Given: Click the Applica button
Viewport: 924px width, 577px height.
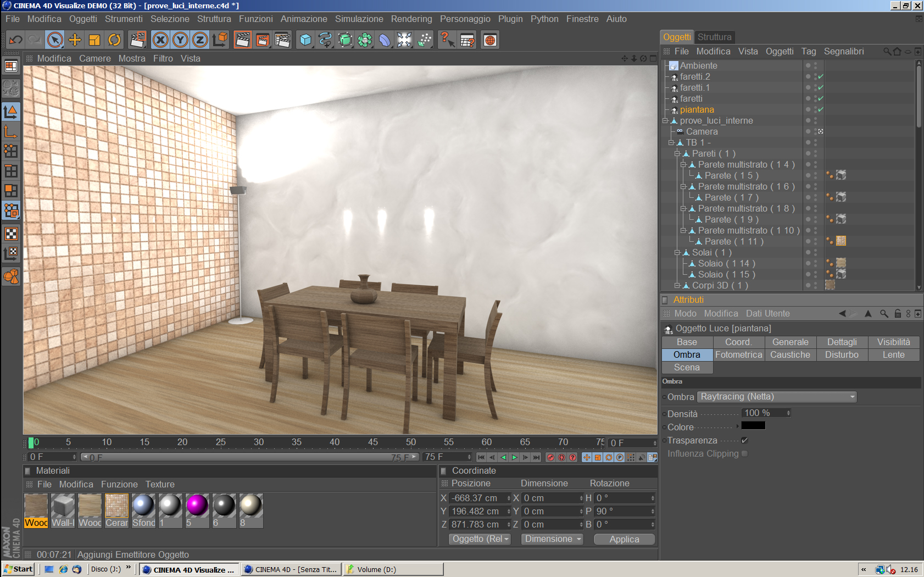Looking at the screenshot, I should coord(625,539).
